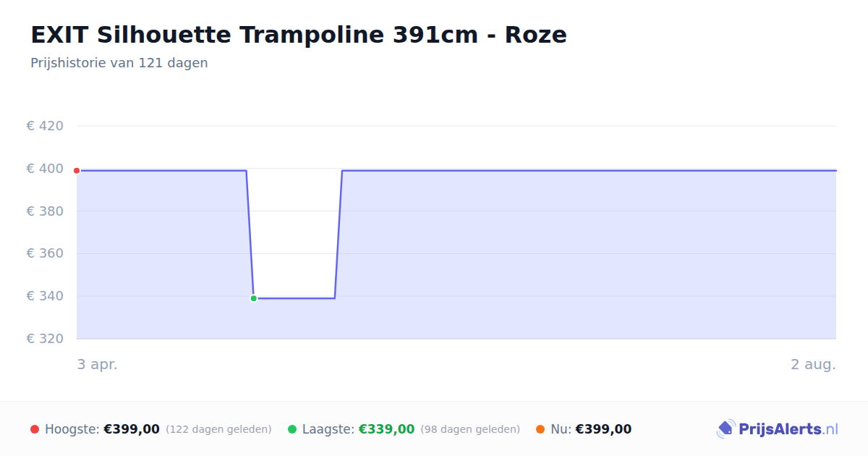This screenshot has width=868, height=456.
Task: Click the € 320 axis label
Action: [45, 339]
